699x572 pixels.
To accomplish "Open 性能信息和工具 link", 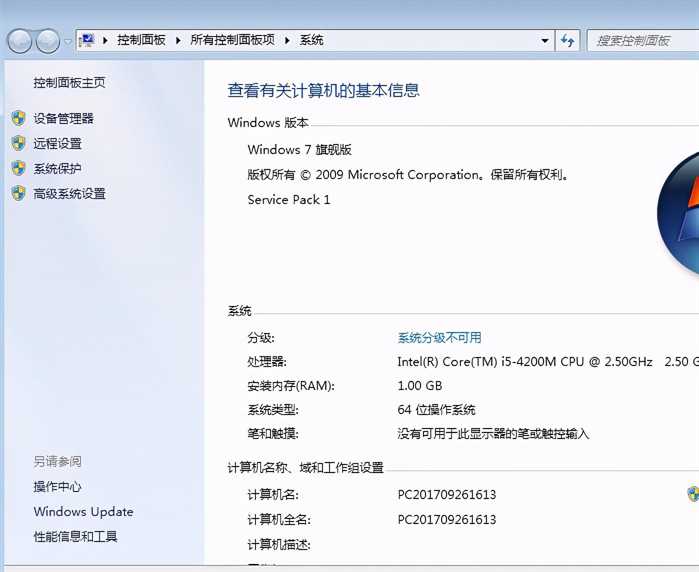I will click(75, 537).
